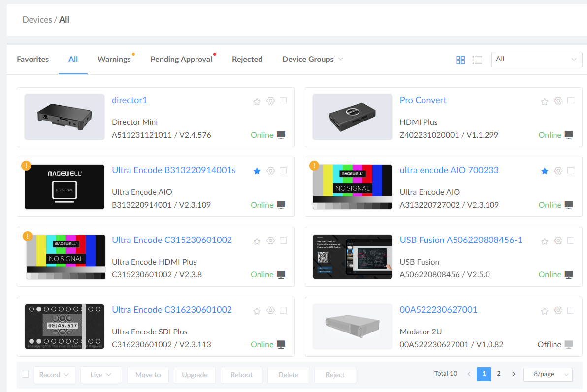This screenshot has height=392, width=587.
Task: Go to page 2 of devices
Action: point(499,374)
